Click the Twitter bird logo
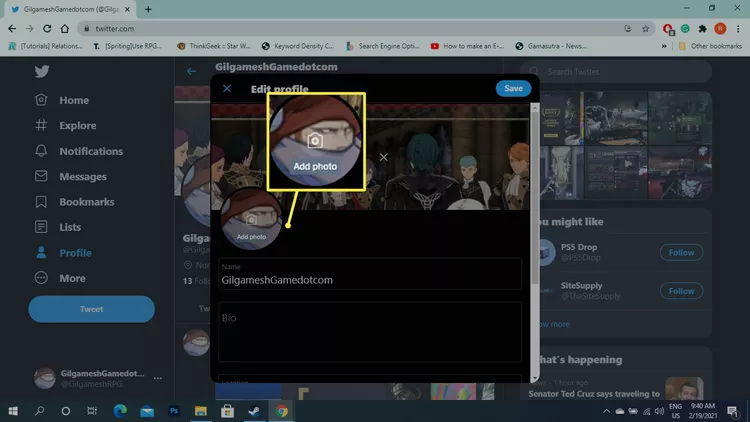 coord(42,71)
